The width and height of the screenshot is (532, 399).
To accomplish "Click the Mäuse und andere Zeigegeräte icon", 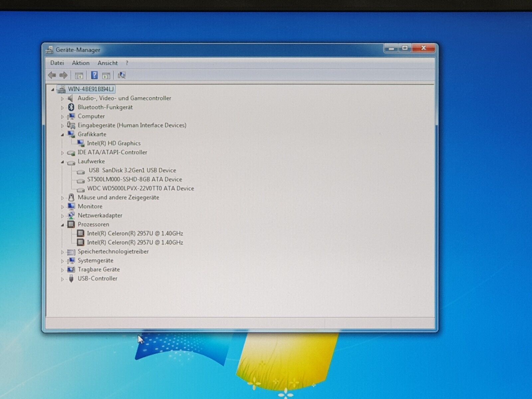I will tap(71, 198).
